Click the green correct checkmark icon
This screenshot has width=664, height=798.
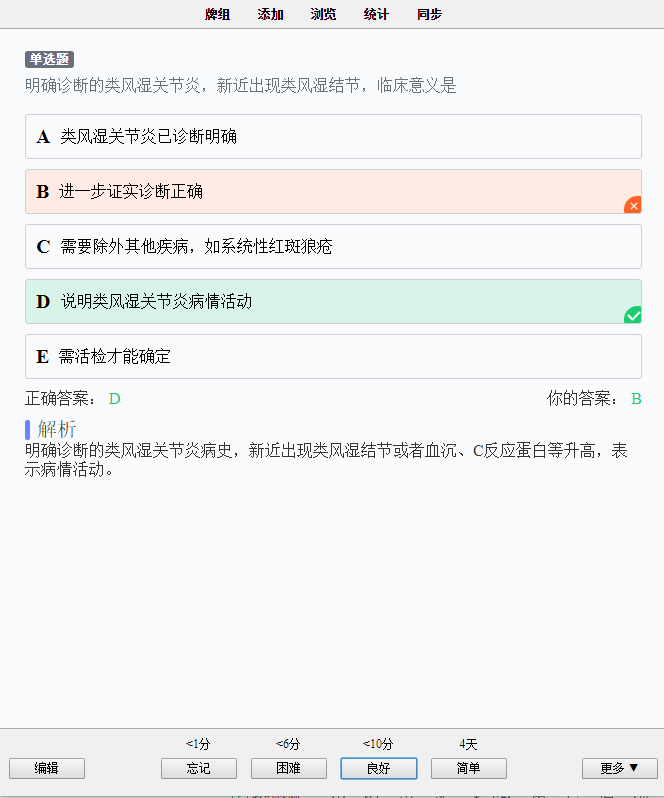(633, 315)
